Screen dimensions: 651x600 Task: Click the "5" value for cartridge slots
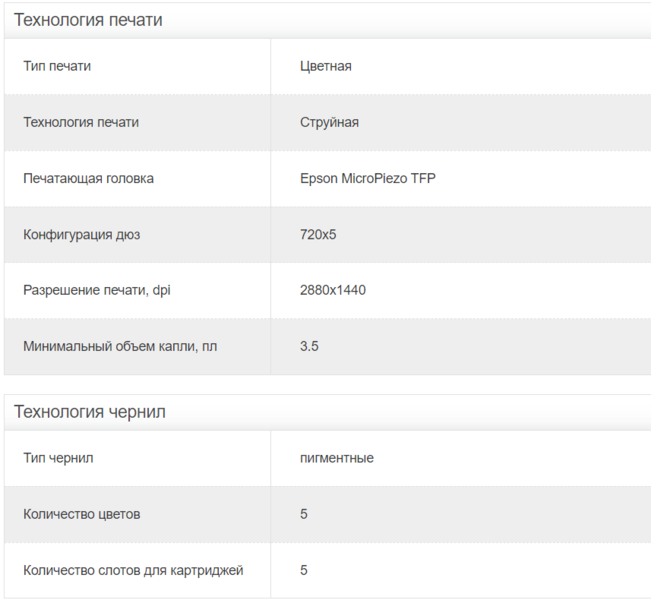tap(304, 570)
